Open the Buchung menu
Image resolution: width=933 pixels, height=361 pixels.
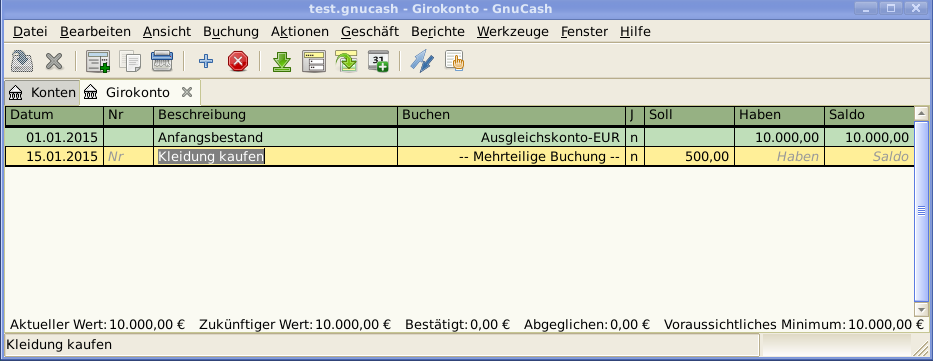(231, 32)
